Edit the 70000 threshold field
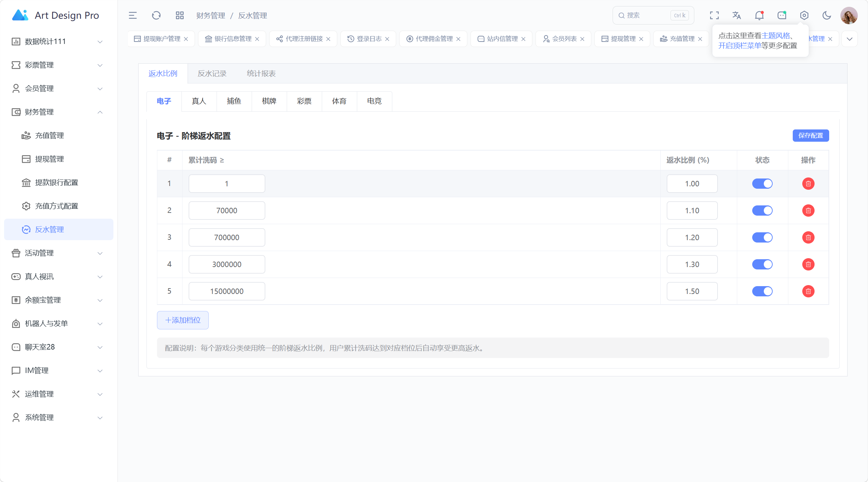This screenshot has width=868, height=482. (x=227, y=211)
